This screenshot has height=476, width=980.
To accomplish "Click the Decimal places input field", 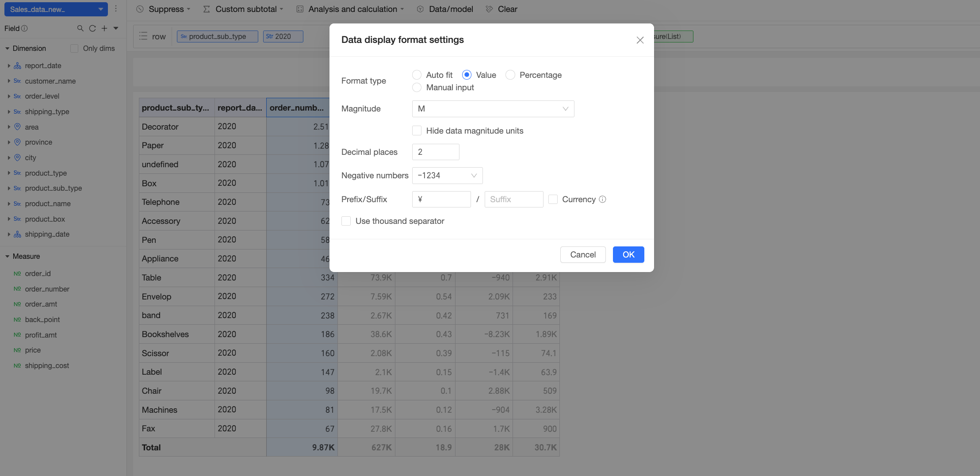I will 436,152.
